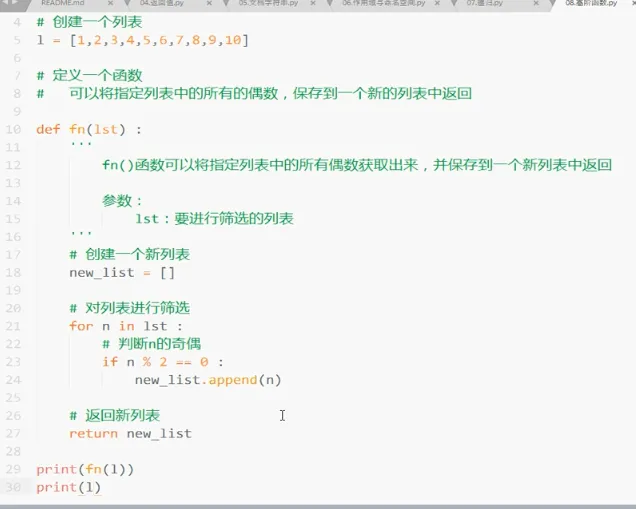Click line number 21 in the gutter
The image size is (636, 509).
(13, 326)
